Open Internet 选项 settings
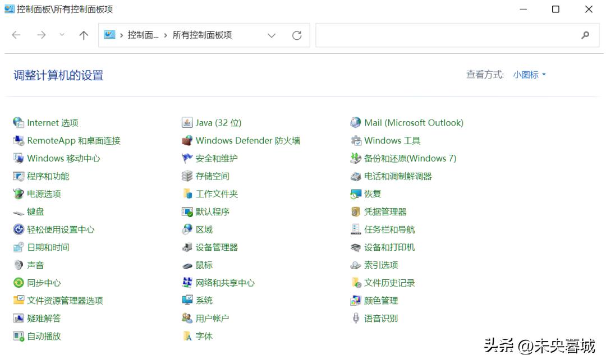Image resolution: width=606 pixels, height=364 pixels. [53, 122]
